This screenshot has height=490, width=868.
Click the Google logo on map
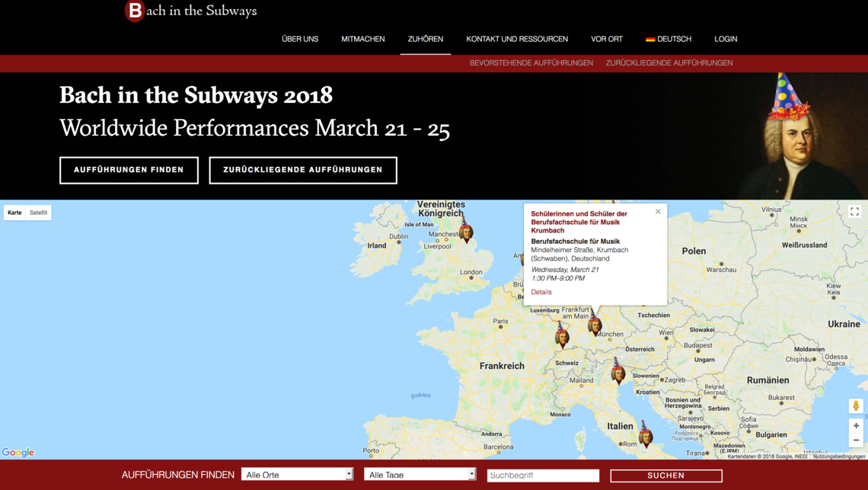tap(18, 453)
